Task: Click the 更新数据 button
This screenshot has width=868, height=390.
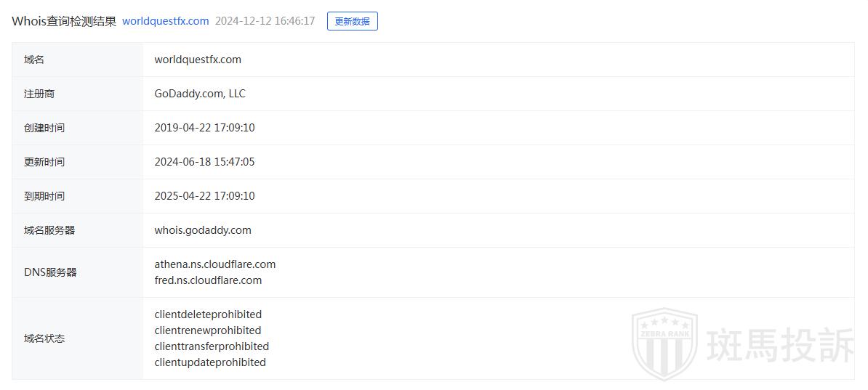Action: pyautogui.click(x=352, y=21)
